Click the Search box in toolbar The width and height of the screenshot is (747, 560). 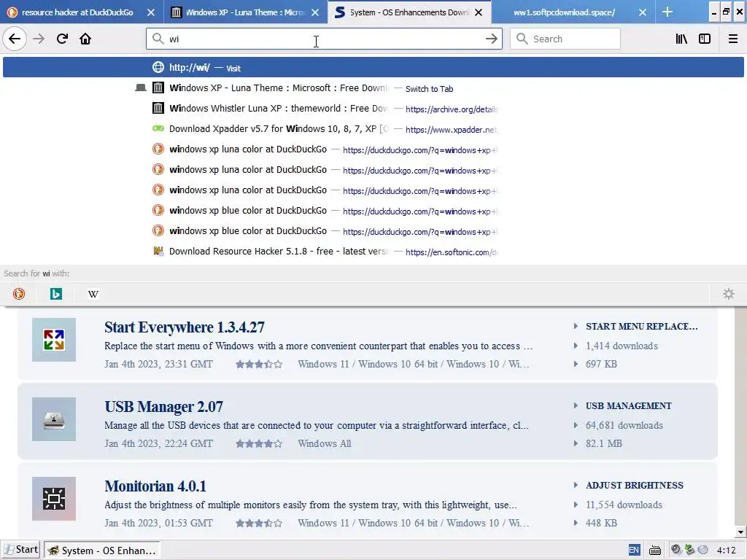pyautogui.click(x=565, y=39)
